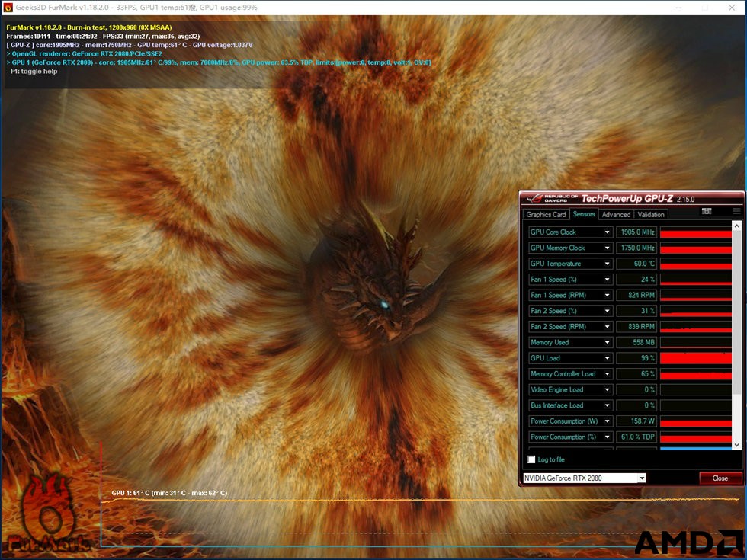Screen dimensions: 747x560
Task: Expand the Fan 2 Speed (%) dropdown
Action: (608, 311)
